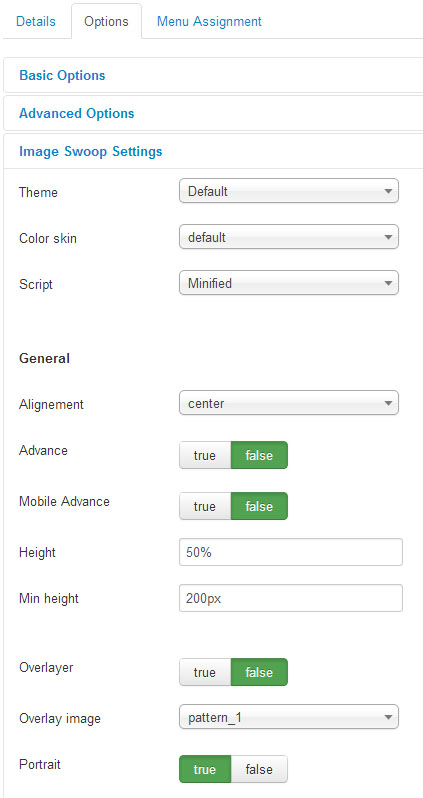Click false for the Advance option
Image resolution: width=423 pixels, height=798 pixels.
tap(259, 455)
